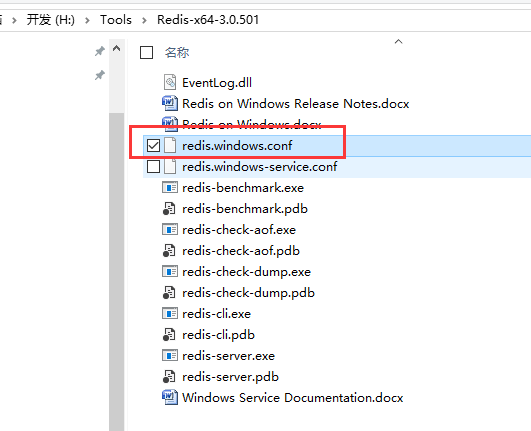Click the sort arrow above the name column
This screenshot has height=431, width=531.
[x=399, y=42]
